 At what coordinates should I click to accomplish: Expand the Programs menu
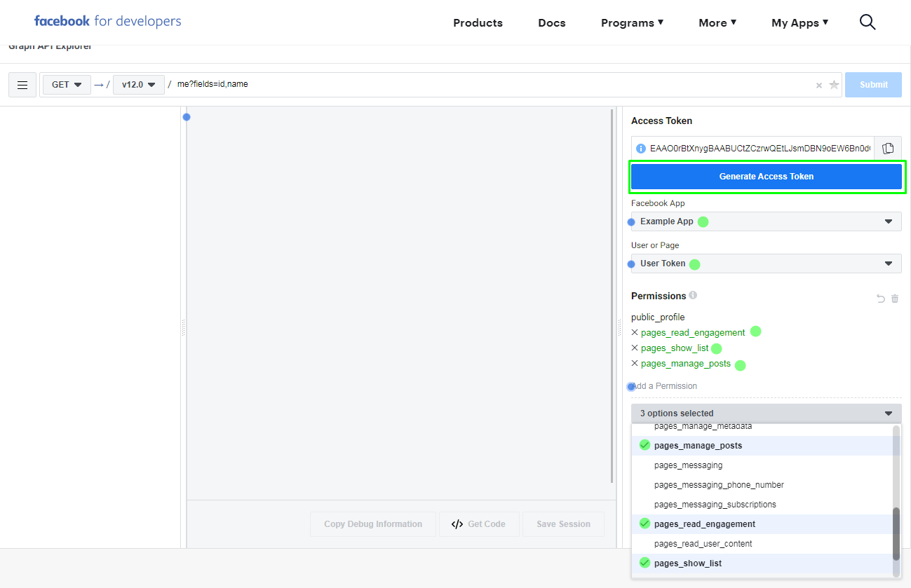pyautogui.click(x=632, y=22)
